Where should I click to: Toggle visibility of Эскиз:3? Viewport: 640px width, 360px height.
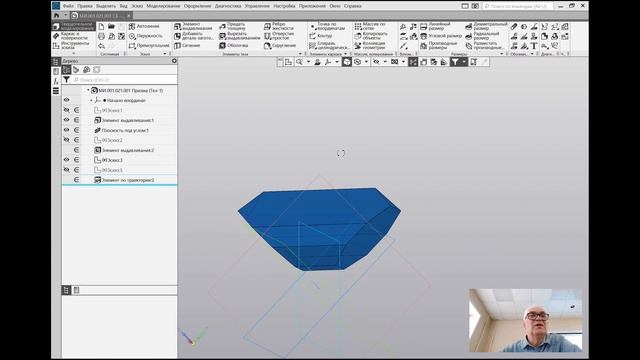(67, 160)
